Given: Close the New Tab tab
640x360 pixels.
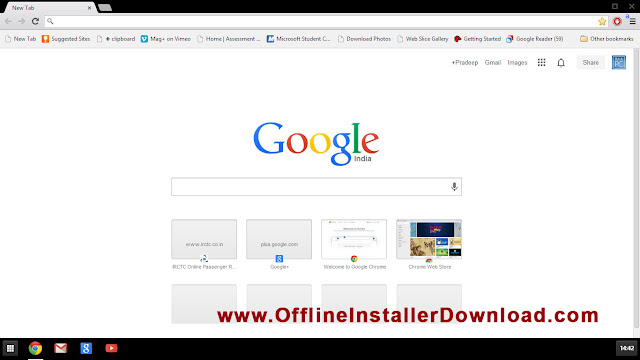Looking at the screenshot, I should pyautogui.click(x=89, y=8).
